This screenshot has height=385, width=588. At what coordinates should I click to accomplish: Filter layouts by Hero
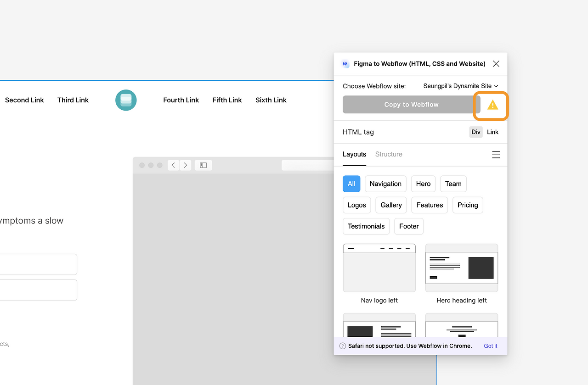coord(423,184)
